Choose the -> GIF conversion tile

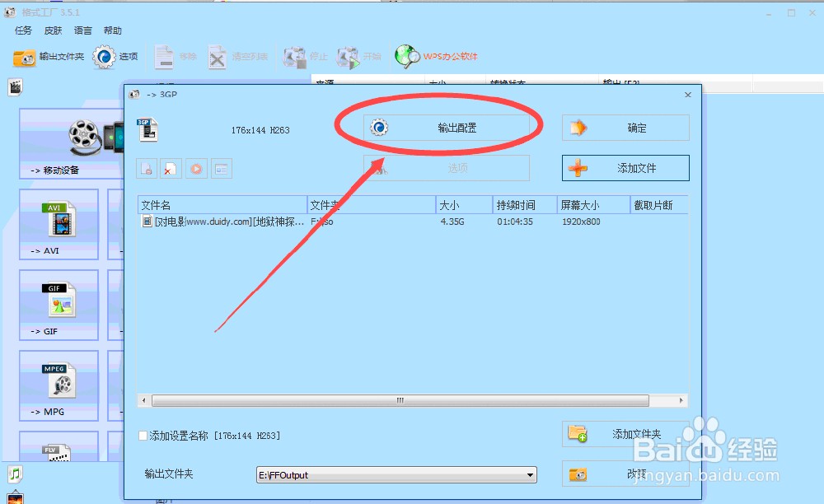coord(59,305)
